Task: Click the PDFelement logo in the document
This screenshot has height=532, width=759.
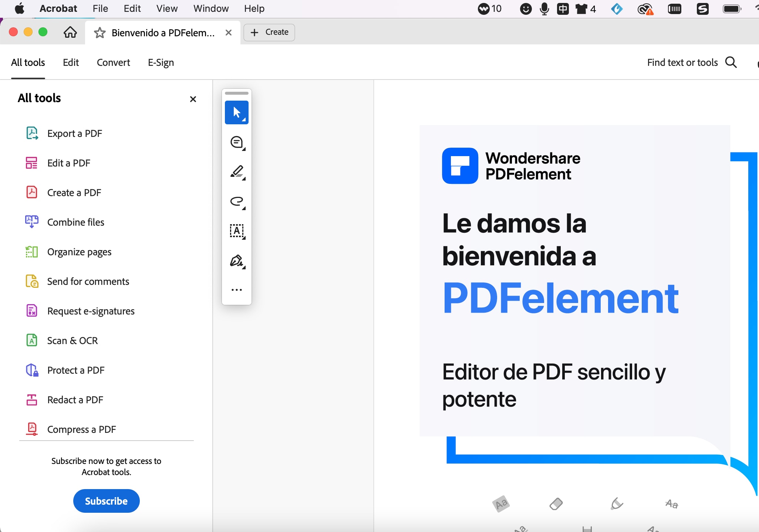Action: coord(460,166)
